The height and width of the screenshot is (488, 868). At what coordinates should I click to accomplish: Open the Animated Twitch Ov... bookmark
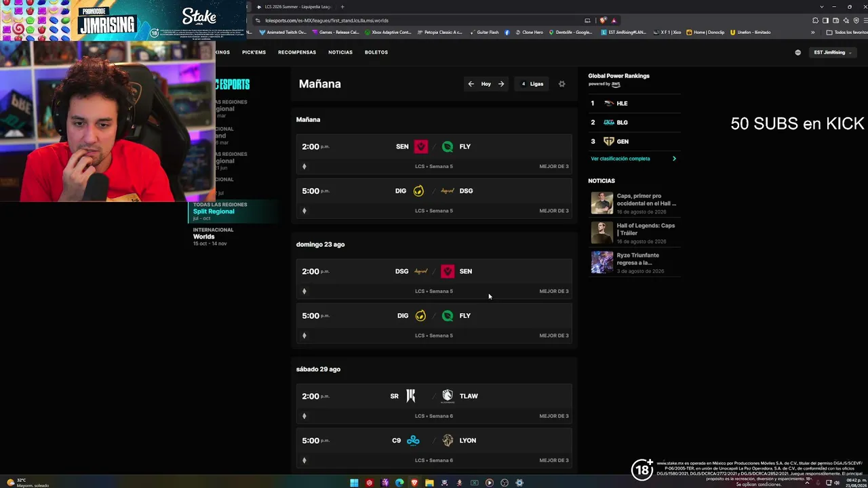(282, 33)
